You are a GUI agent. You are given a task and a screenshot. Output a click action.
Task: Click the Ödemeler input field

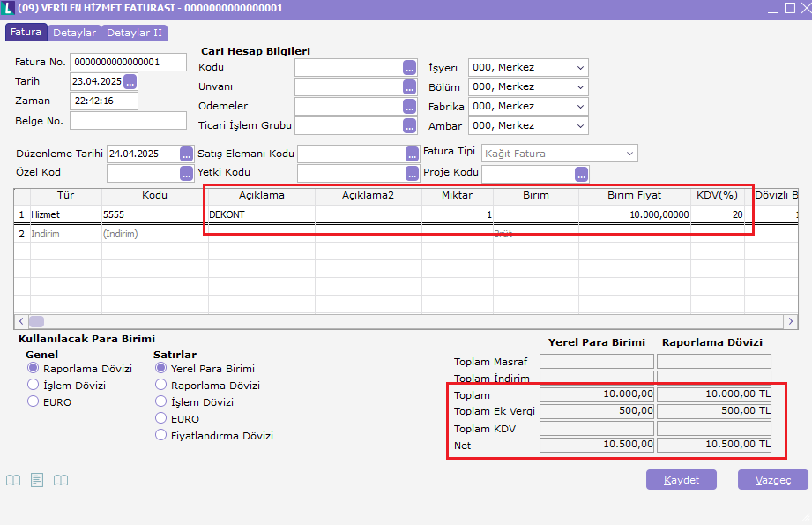(348, 106)
